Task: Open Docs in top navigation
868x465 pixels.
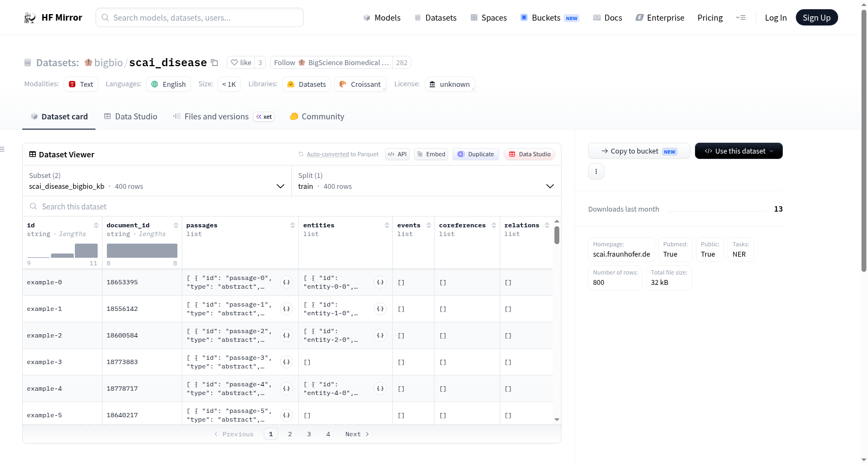Action: click(607, 18)
